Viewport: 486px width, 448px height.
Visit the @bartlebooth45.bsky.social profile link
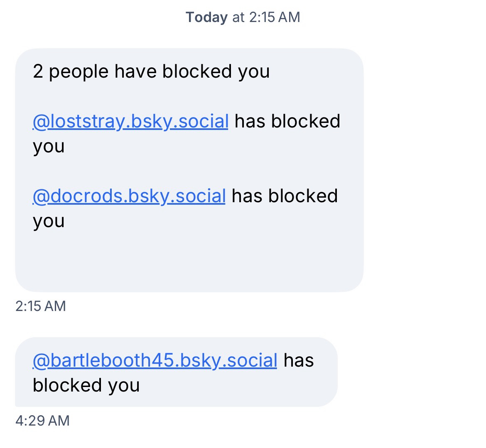pos(155,360)
